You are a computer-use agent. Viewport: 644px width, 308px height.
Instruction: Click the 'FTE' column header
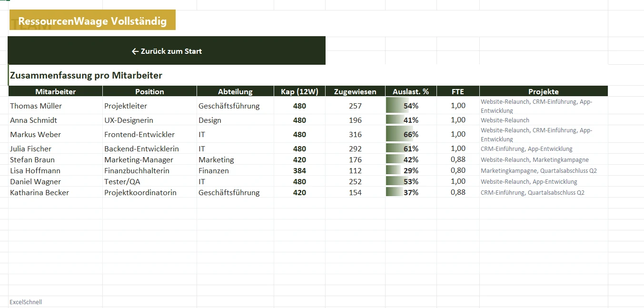[x=458, y=91]
